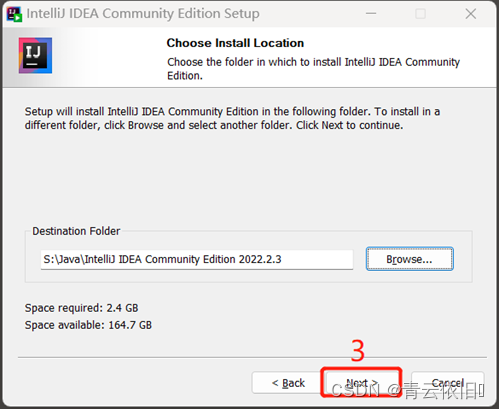
Task: Click the 'IntelliJ IDEA Community Edition Setup' title
Action: click(143, 14)
